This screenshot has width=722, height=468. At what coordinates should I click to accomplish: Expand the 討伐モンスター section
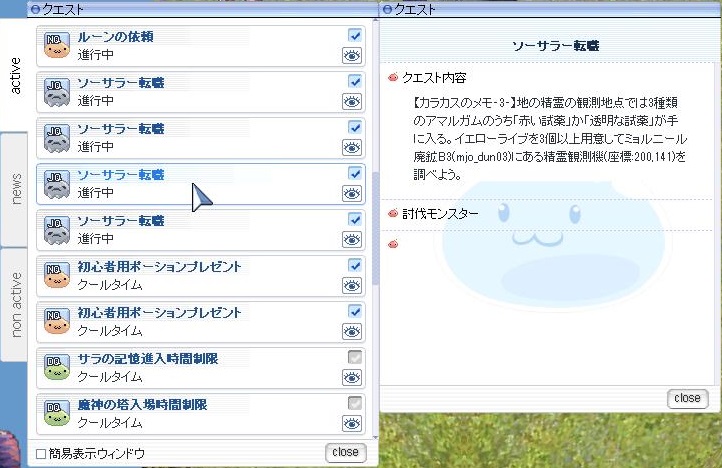393,213
